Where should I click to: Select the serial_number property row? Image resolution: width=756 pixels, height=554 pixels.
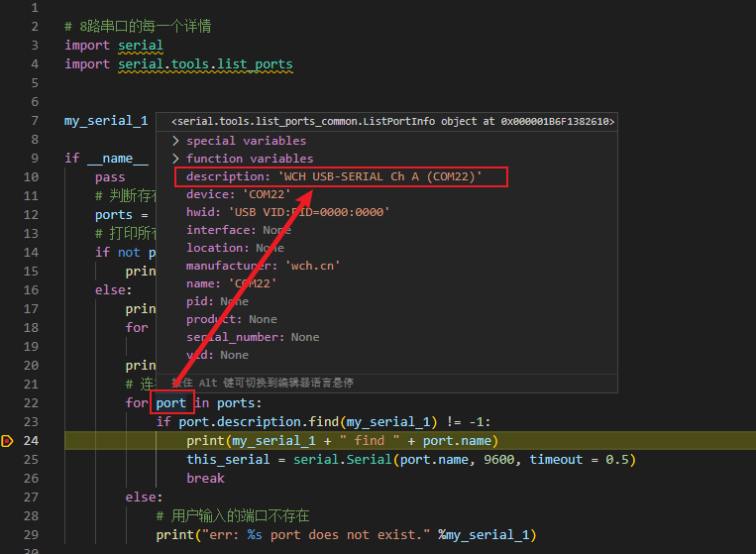253,337
